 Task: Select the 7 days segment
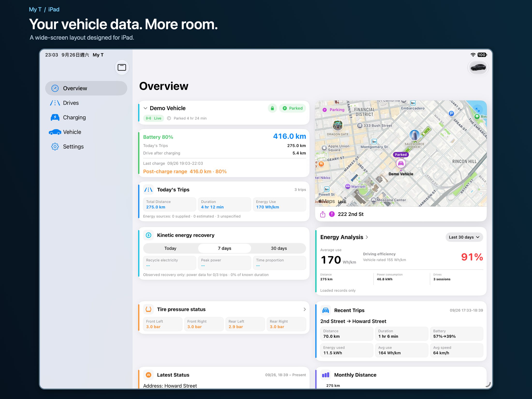224,248
